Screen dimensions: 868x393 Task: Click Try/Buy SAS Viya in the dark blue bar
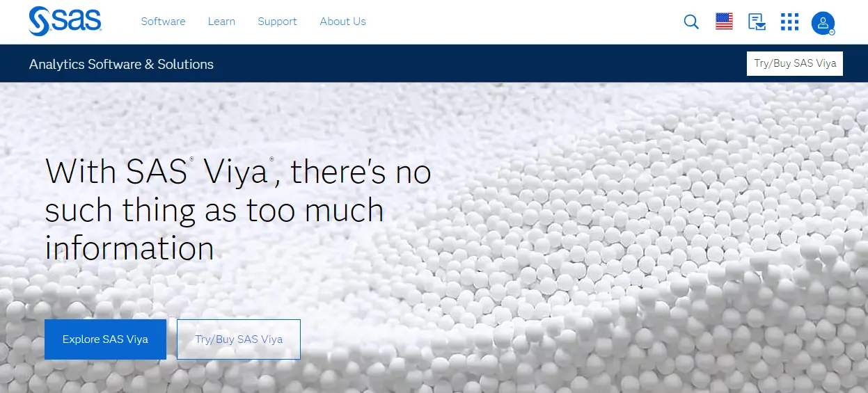click(x=795, y=63)
